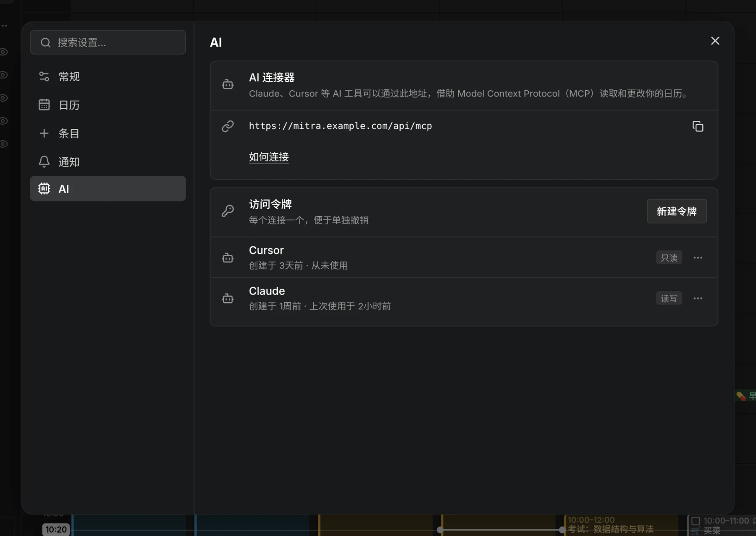Click the robot icon in the Cursor row
This screenshot has height=536, width=756.
coord(228,258)
